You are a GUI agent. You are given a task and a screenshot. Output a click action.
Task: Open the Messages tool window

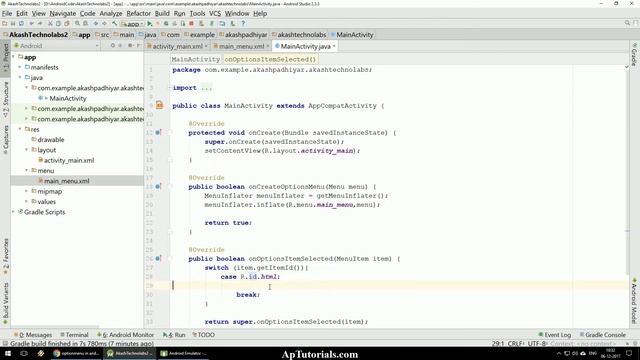pyautogui.click(x=33, y=335)
